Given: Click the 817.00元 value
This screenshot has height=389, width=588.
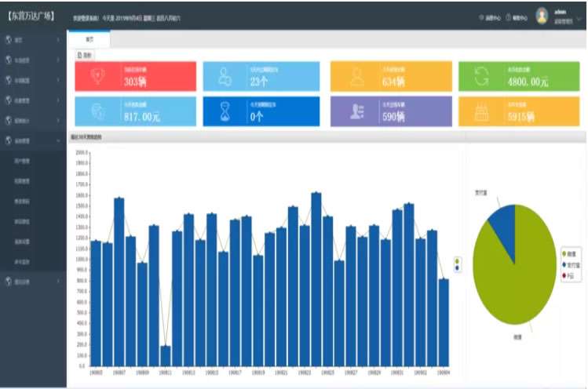Looking at the screenshot, I should (x=142, y=117).
